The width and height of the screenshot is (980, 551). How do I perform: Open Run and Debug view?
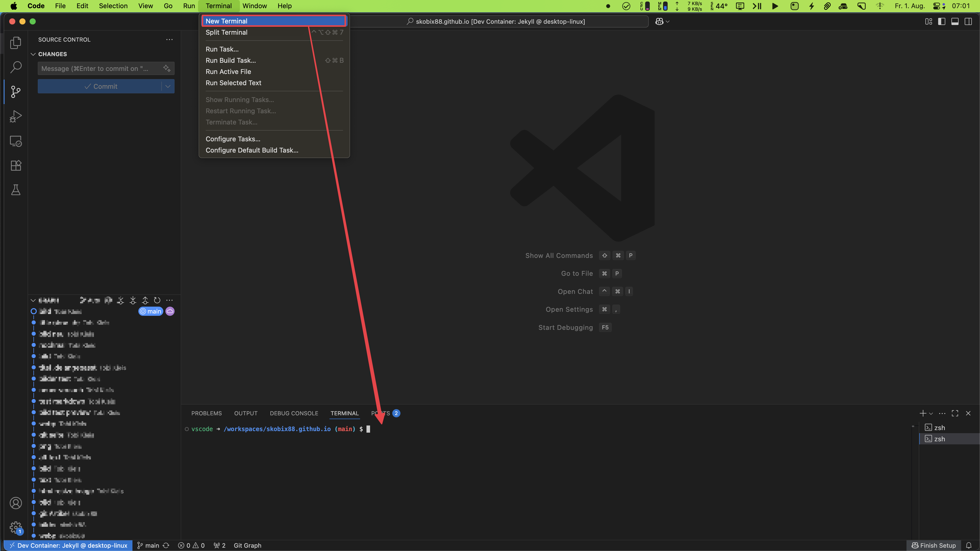pyautogui.click(x=16, y=116)
